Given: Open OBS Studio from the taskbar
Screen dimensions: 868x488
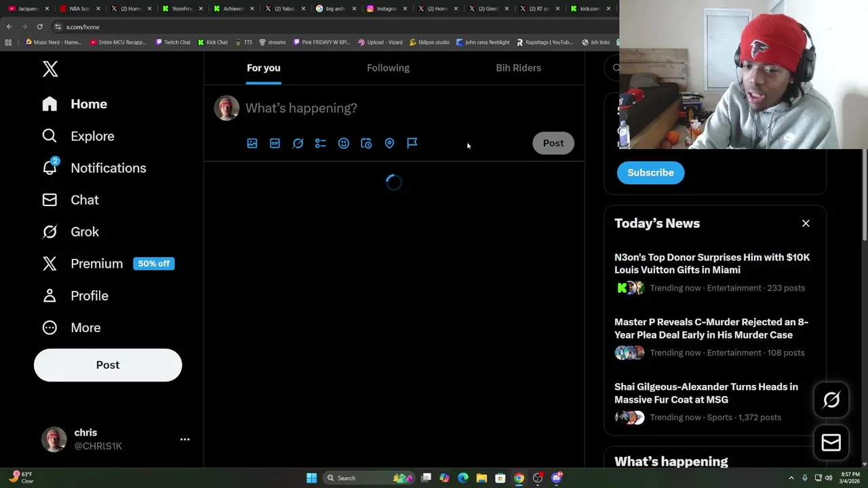Looking at the screenshot, I should pos(538,478).
